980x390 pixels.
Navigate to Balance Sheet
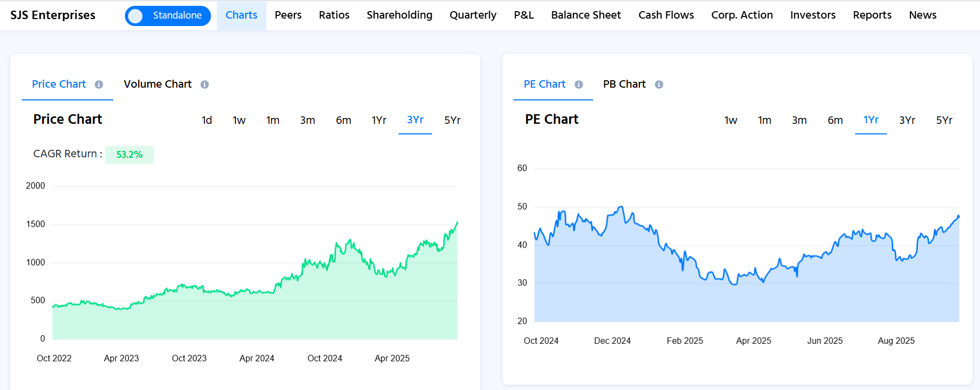tap(586, 15)
